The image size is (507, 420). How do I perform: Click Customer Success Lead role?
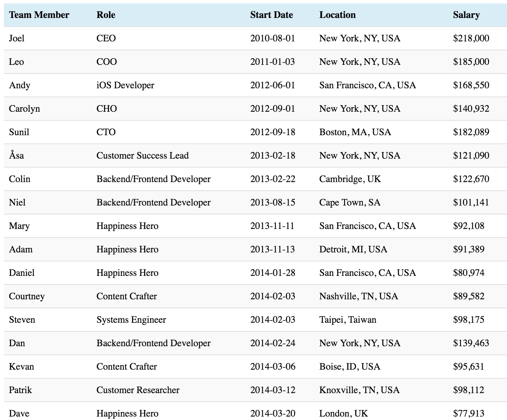pyautogui.click(x=142, y=156)
